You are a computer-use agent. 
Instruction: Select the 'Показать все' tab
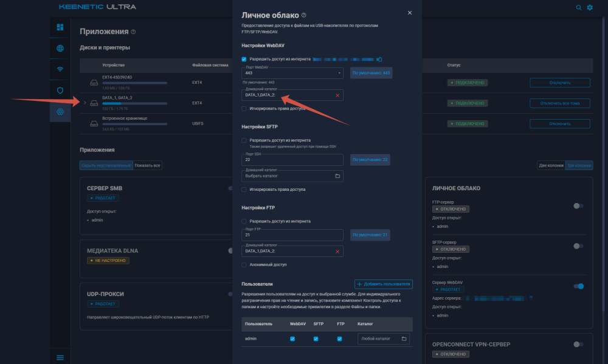pyautogui.click(x=147, y=165)
